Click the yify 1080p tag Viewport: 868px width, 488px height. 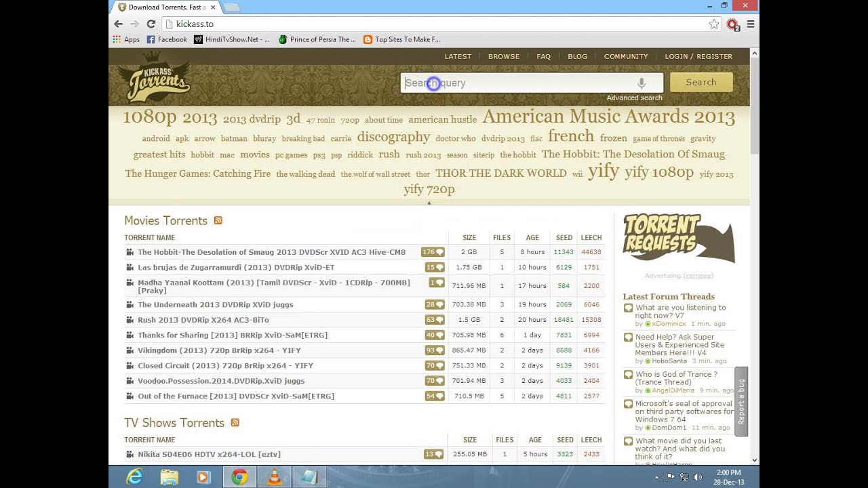pos(659,172)
